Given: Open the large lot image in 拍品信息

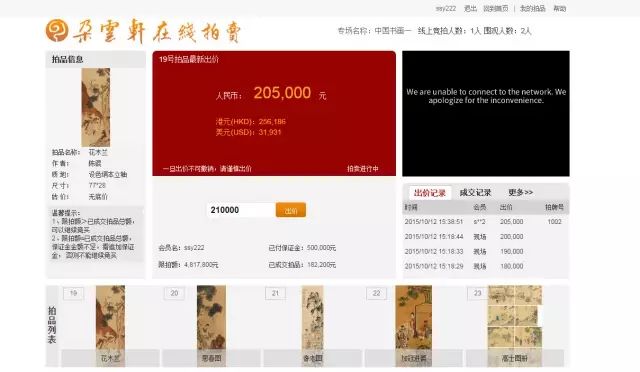Looking at the screenshot, I should click(x=96, y=107).
